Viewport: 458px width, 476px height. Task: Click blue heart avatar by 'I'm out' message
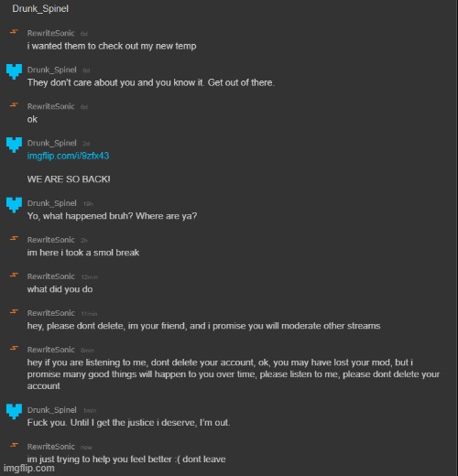pos(14,412)
